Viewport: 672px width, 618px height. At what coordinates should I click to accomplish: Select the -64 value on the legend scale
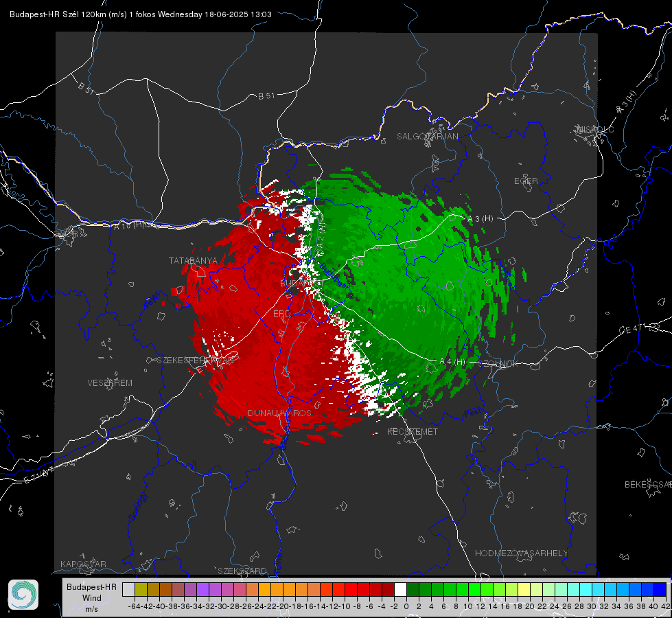click(x=135, y=606)
